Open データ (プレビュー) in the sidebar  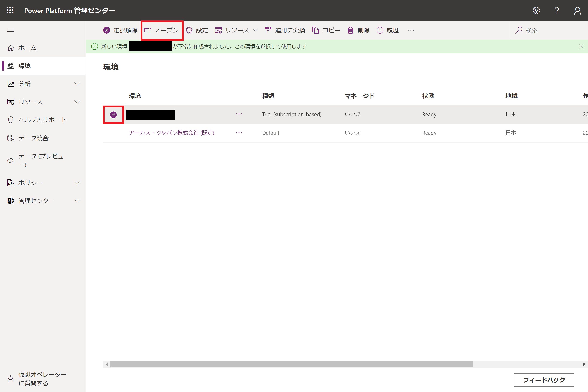pyautogui.click(x=43, y=161)
